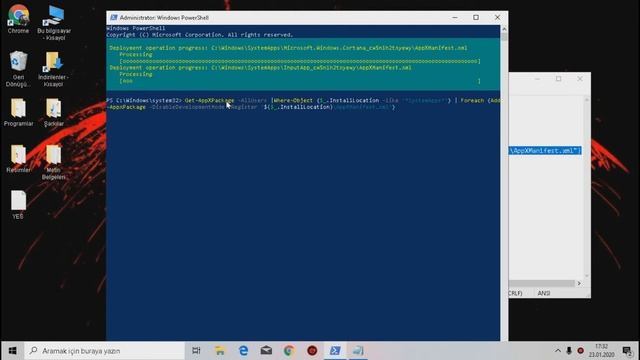Image resolution: width=640 pixels, height=360 pixels.
Task: Click the CRLF indicator in Notepad status bar
Action: [x=516, y=293]
